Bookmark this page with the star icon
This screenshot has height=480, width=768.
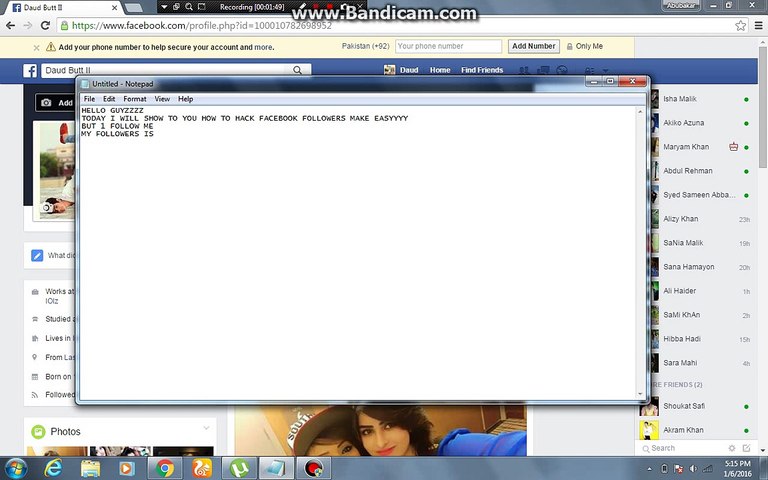pyautogui.click(x=740, y=25)
